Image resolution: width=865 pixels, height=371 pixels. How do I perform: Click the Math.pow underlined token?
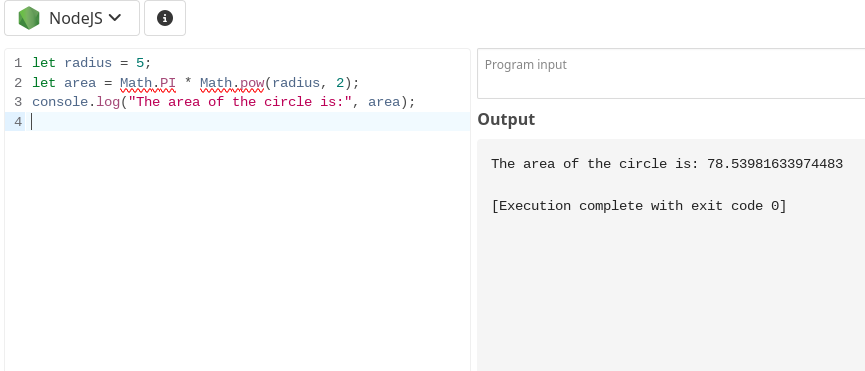(x=232, y=83)
